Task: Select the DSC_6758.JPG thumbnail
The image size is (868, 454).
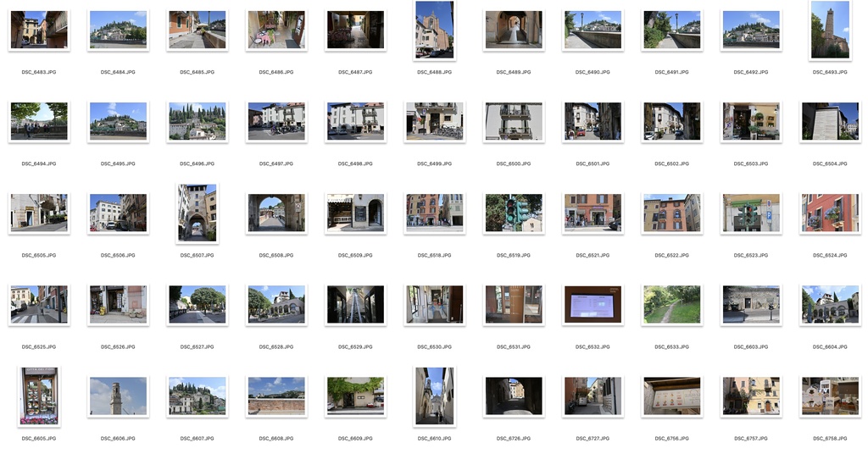Action: [x=830, y=396]
